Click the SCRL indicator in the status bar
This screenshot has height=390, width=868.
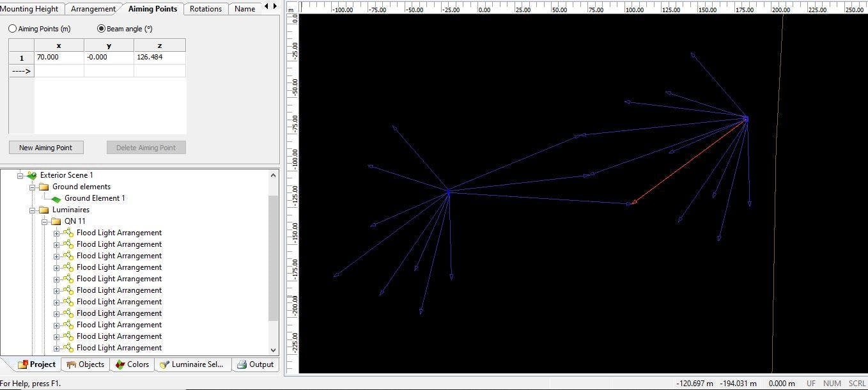[856, 384]
